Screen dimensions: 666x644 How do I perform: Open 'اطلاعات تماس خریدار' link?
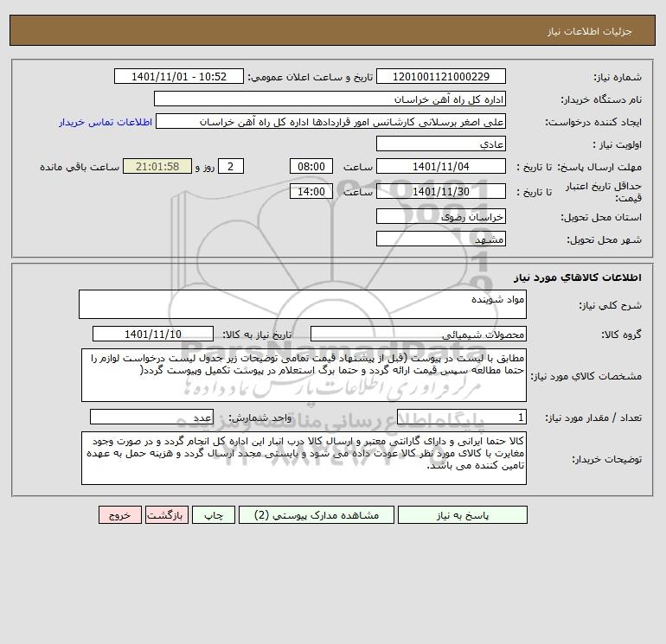[106, 122]
